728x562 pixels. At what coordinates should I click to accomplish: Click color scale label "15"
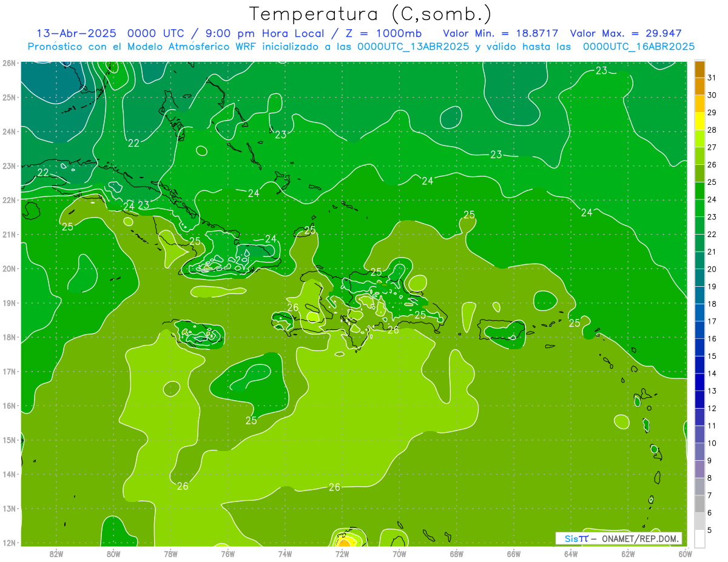click(x=712, y=356)
